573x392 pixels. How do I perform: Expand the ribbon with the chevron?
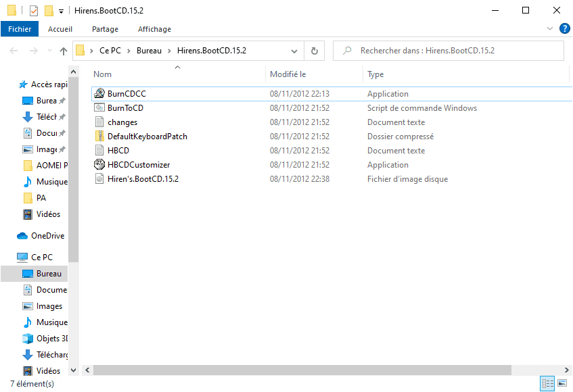[x=549, y=28]
